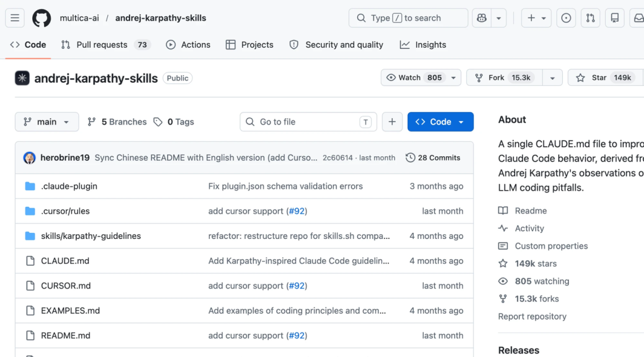Click the Fork button
This screenshot has height=357, width=644.
click(504, 77)
